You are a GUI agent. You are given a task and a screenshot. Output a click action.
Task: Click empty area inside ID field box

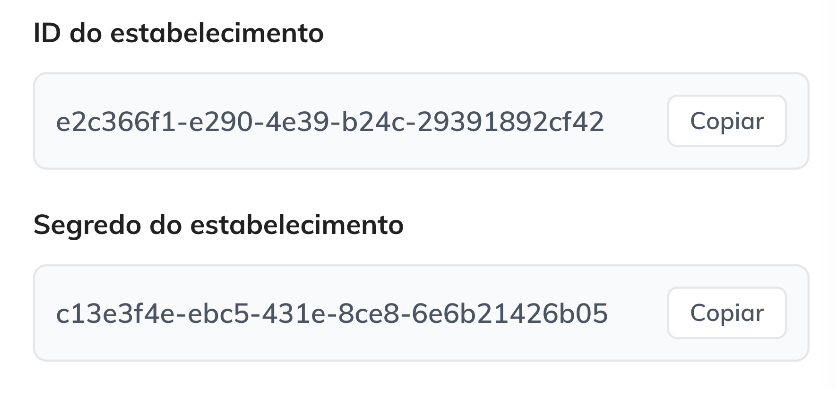point(636,121)
